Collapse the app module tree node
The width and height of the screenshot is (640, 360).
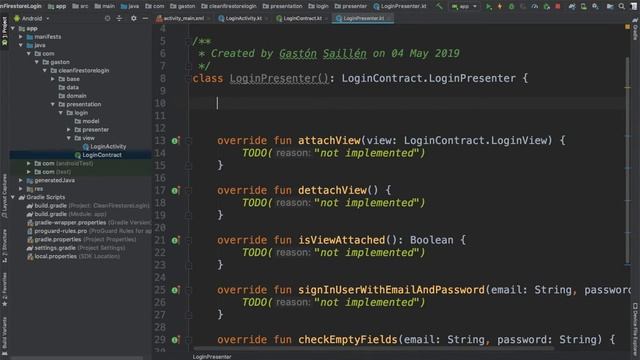pos(13,29)
